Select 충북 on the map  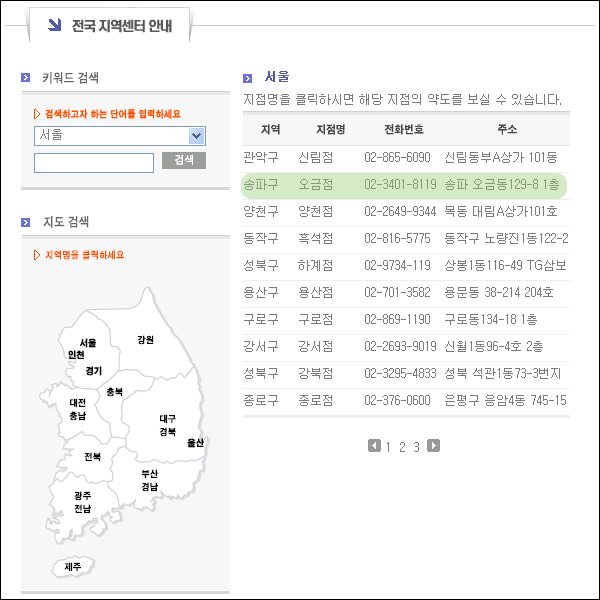[x=114, y=391]
